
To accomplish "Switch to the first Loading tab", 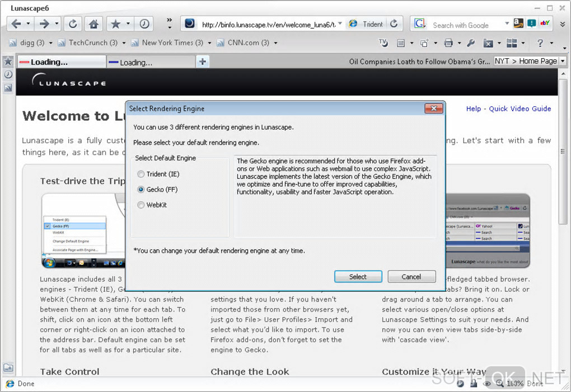I will 62,62.
